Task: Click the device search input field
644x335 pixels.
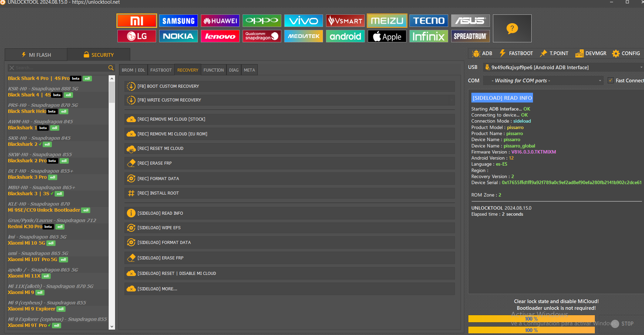Action: click(x=61, y=68)
